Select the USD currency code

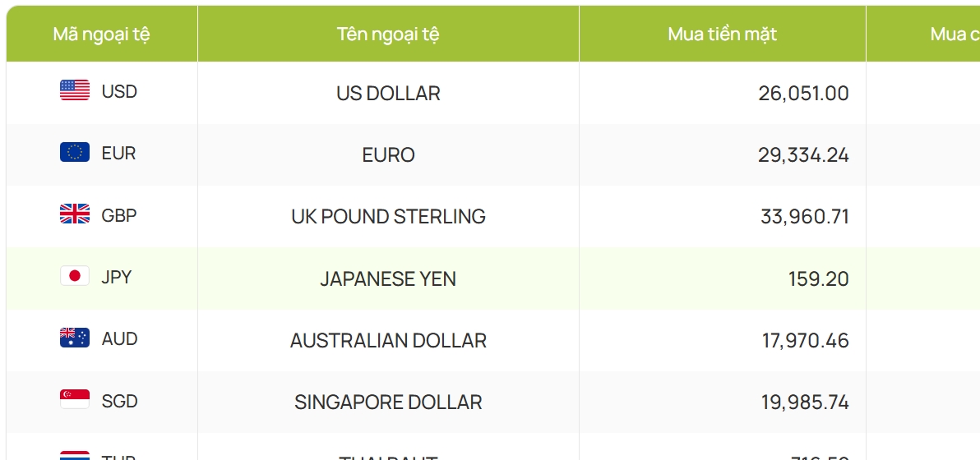click(119, 91)
